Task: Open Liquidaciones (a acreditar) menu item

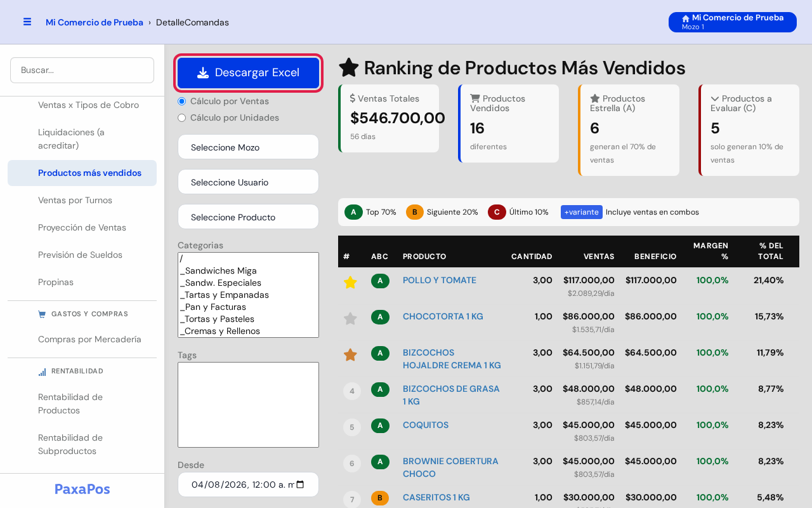Action: point(82,139)
